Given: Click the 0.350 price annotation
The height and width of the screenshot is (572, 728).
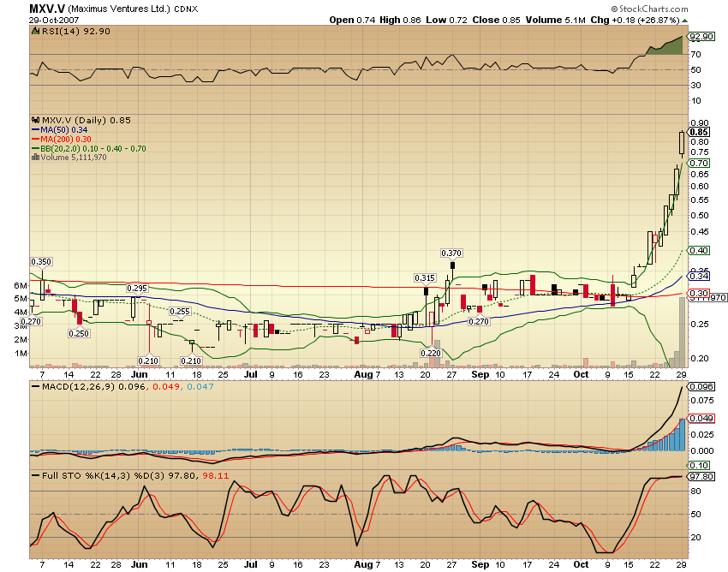Looking at the screenshot, I should 41,262.
